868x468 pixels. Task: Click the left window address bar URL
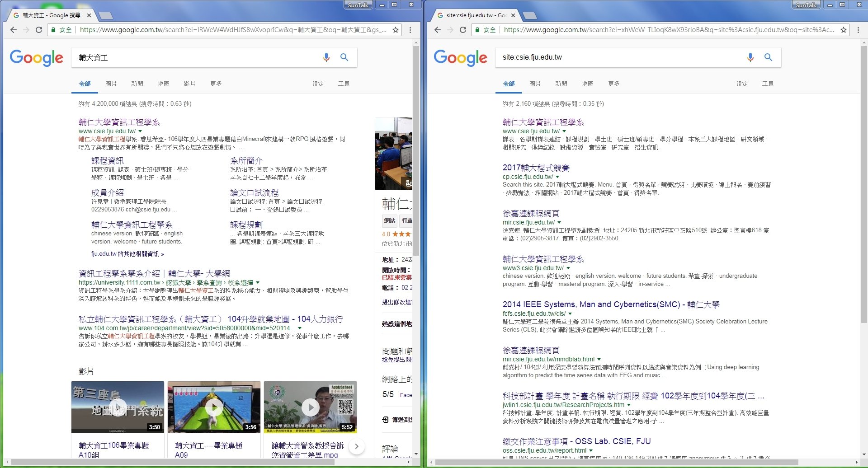[233, 30]
